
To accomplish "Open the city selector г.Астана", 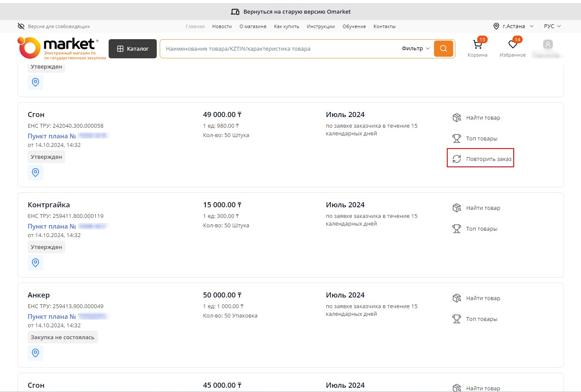I will point(513,26).
